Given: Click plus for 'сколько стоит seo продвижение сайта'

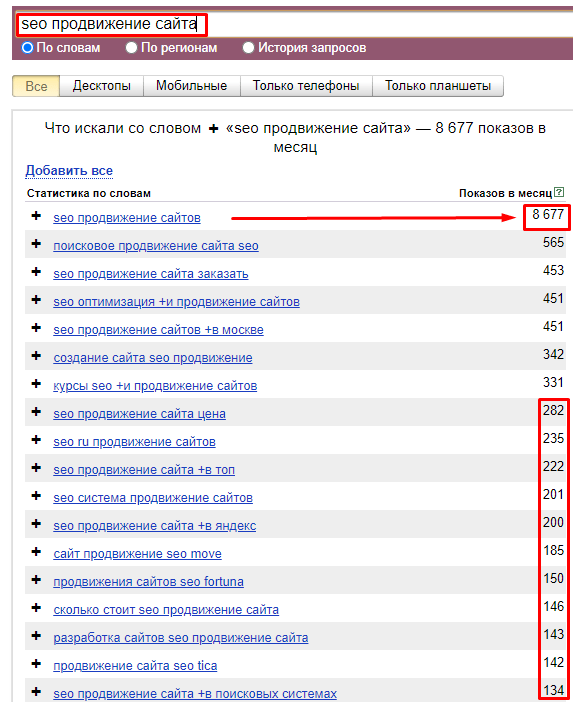Looking at the screenshot, I should [x=36, y=608].
